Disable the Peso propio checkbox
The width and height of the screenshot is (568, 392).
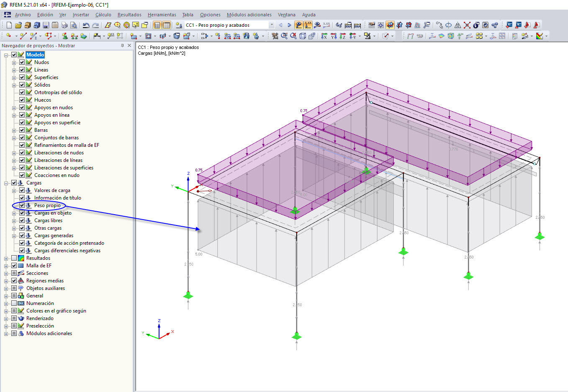click(22, 205)
